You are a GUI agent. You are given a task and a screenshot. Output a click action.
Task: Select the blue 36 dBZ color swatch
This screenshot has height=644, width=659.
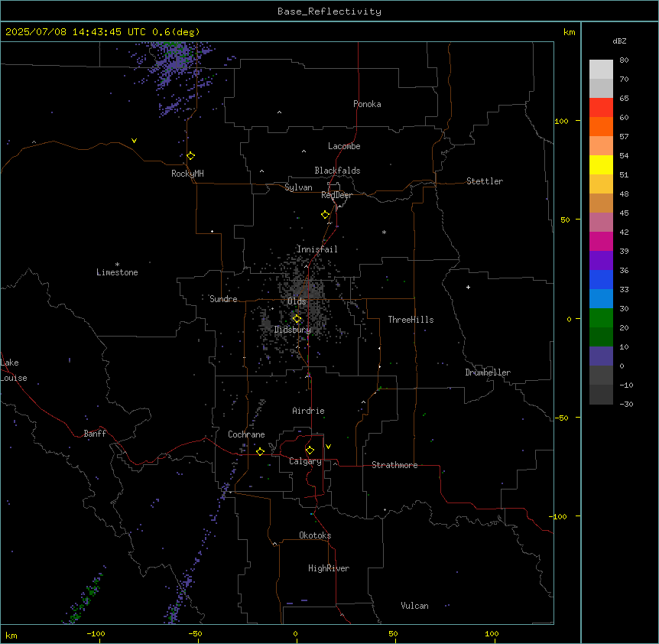click(601, 279)
